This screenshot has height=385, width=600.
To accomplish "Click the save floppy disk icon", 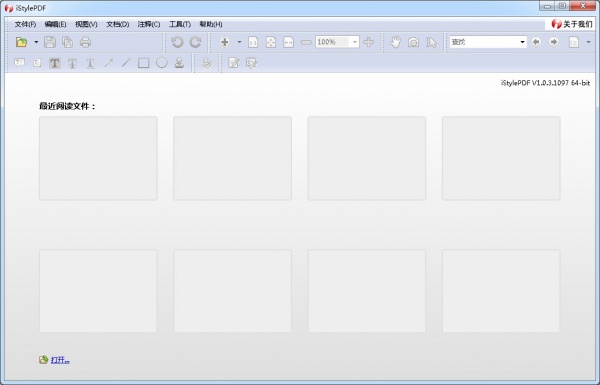I will (50, 42).
